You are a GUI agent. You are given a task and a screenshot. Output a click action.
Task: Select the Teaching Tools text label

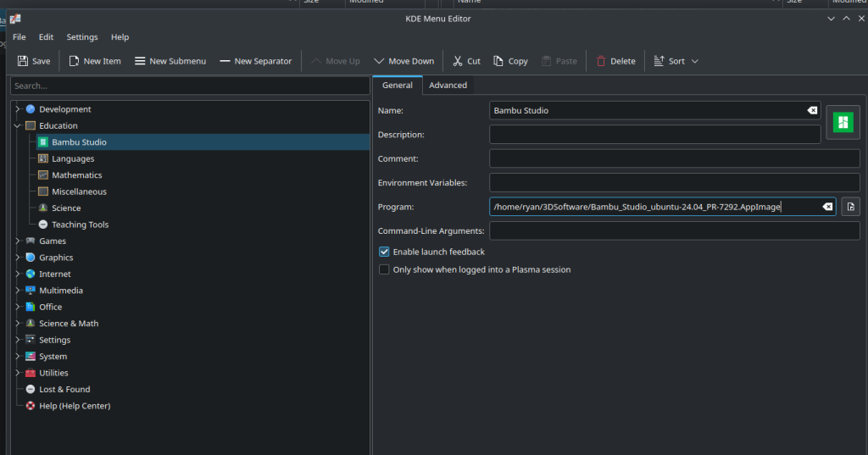(81, 225)
